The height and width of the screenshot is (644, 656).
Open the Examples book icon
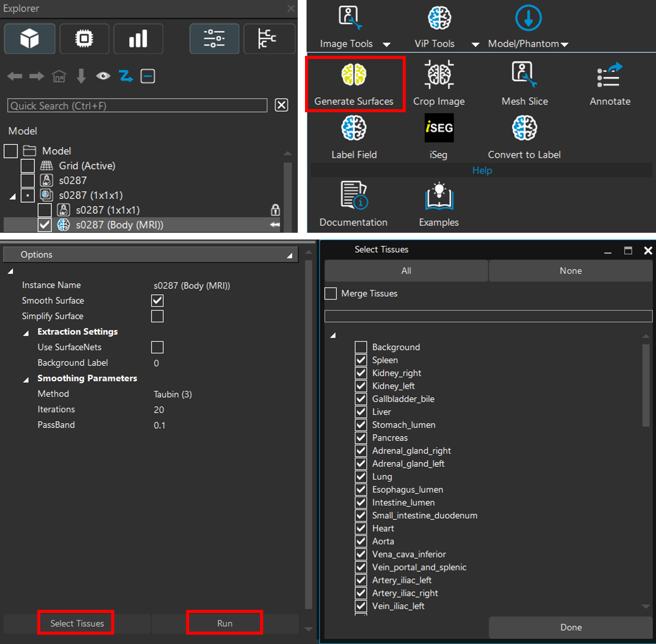tap(439, 196)
